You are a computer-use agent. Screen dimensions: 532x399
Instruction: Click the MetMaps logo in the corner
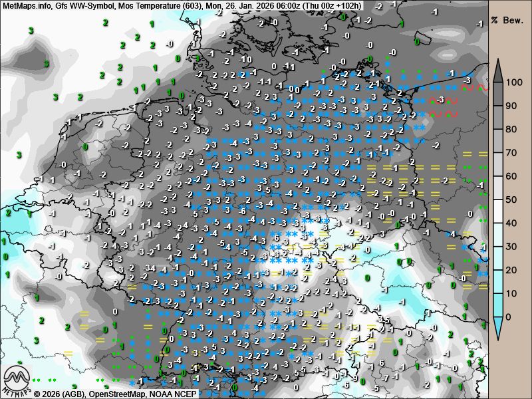tap(16, 381)
